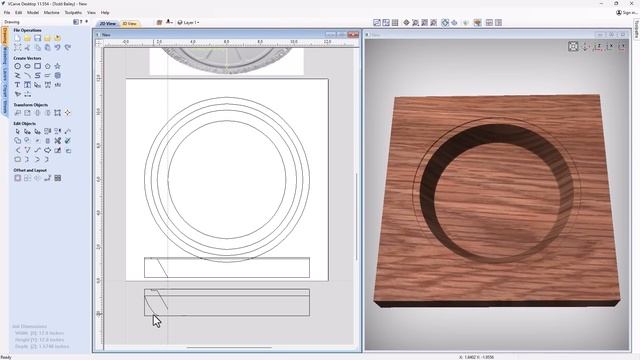
Task: Click the 2D view horizontal scrollbar
Action: click(x=229, y=348)
